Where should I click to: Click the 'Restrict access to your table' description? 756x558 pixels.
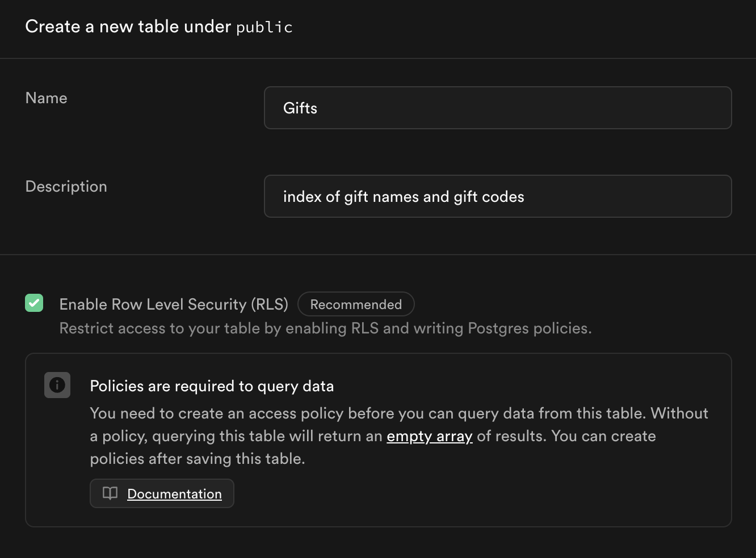coord(325,328)
